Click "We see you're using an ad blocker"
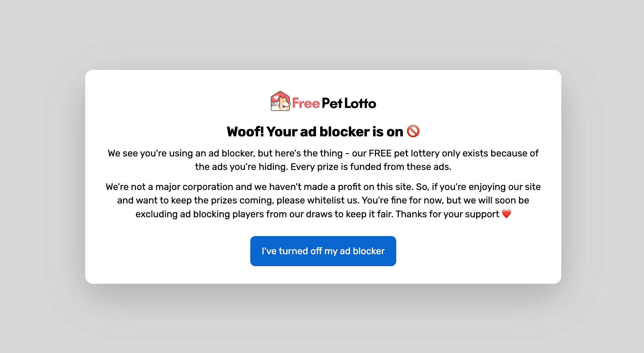The image size is (644, 353). click(x=181, y=153)
